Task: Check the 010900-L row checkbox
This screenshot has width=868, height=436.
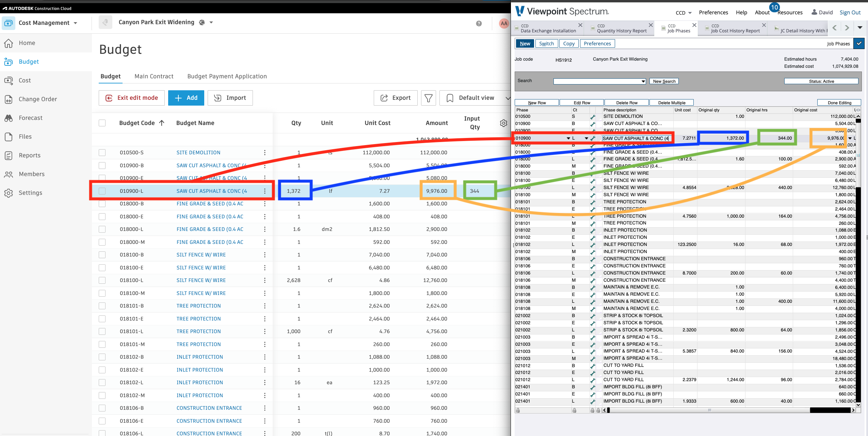Action: [x=102, y=191]
